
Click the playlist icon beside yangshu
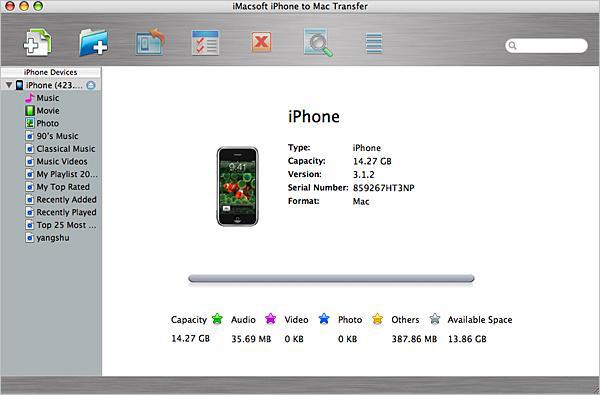(x=29, y=238)
